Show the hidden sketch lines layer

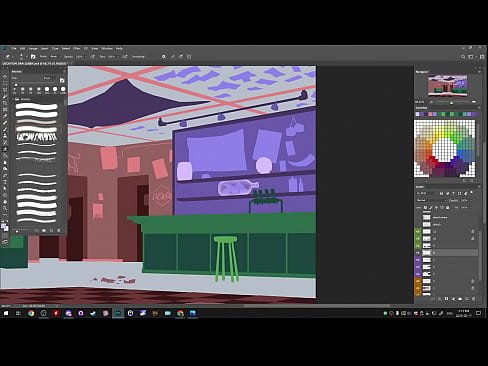[x=418, y=217]
